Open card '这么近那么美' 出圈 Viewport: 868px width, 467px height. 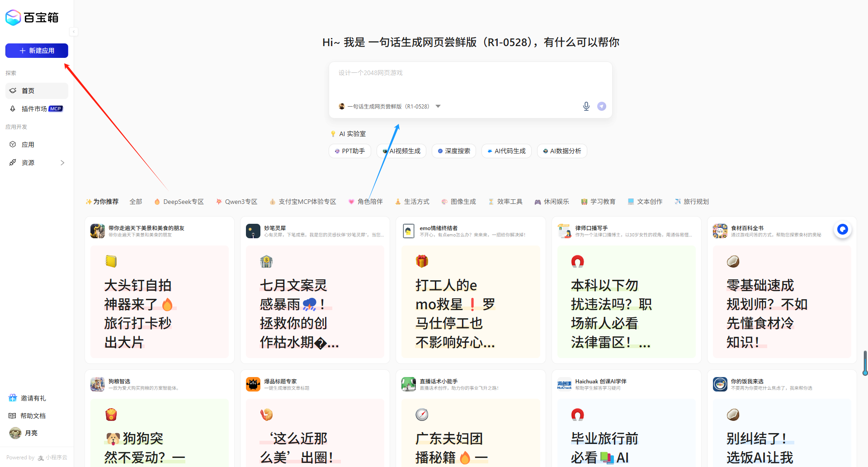click(x=315, y=433)
